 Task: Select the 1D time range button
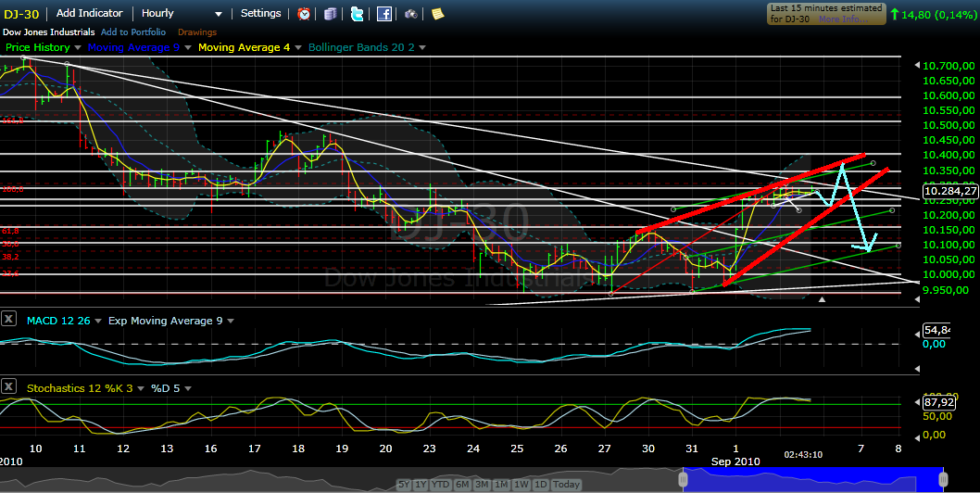(541, 485)
